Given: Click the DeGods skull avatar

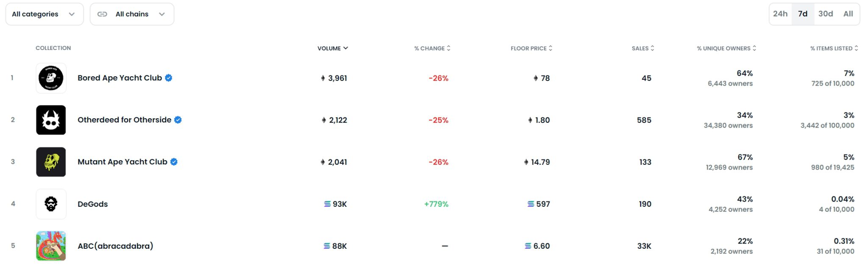Looking at the screenshot, I should [51, 204].
